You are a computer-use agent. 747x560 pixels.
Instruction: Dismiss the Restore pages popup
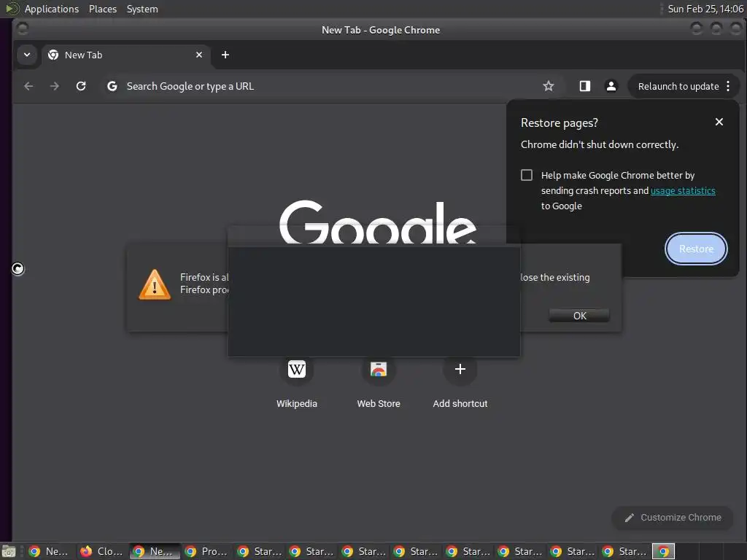(719, 122)
